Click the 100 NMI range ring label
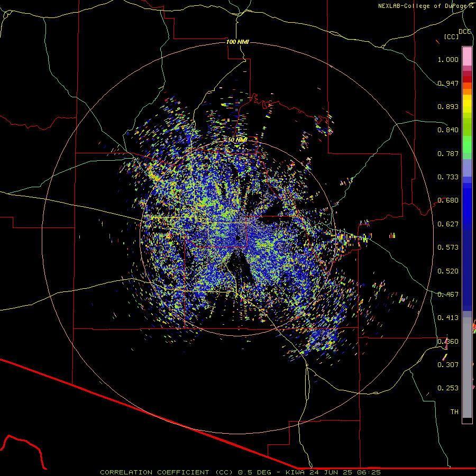Screen dimensions: 476x476 point(237,42)
